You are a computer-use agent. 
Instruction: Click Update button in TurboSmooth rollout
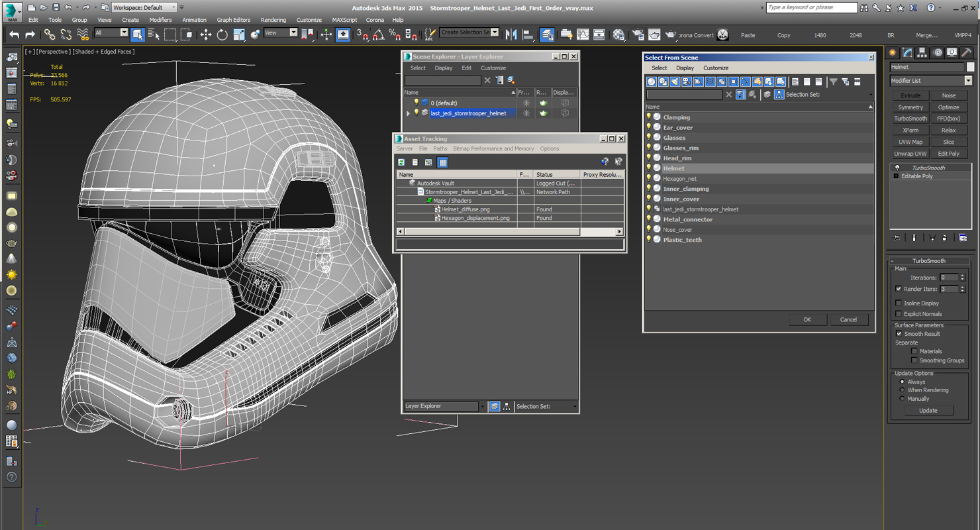point(928,410)
